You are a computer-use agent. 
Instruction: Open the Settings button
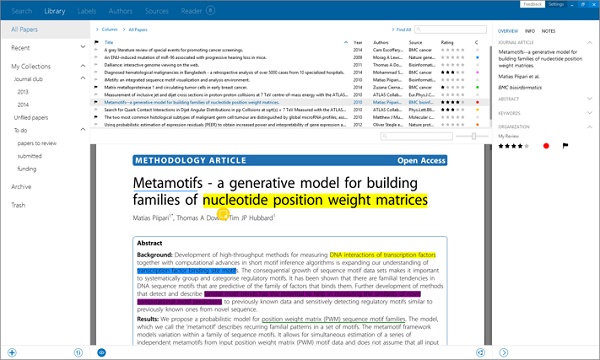[556, 4]
